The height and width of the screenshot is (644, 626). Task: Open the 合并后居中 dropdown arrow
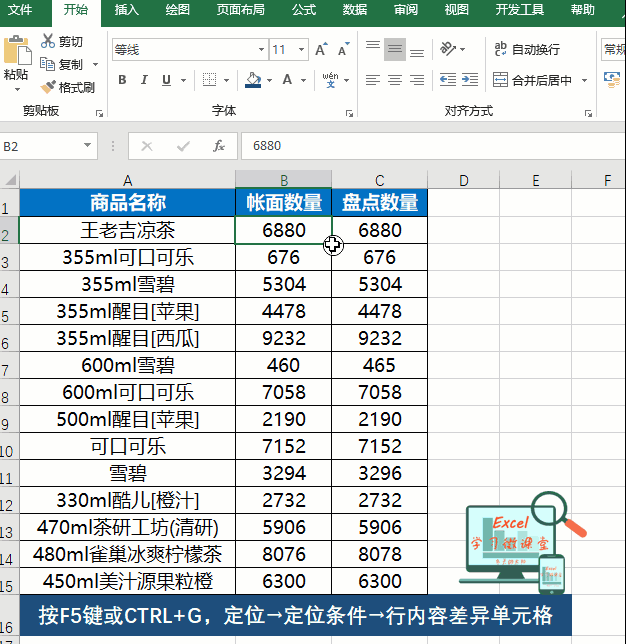tap(584, 80)
